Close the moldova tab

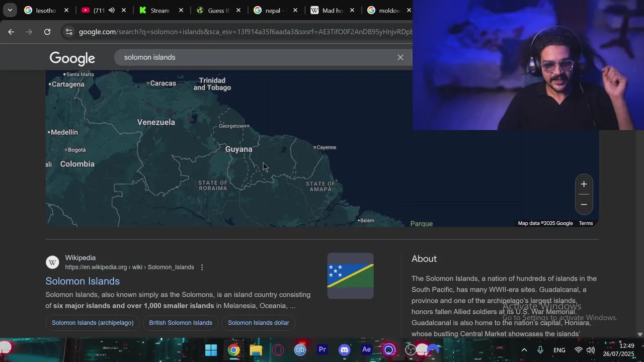409,10
